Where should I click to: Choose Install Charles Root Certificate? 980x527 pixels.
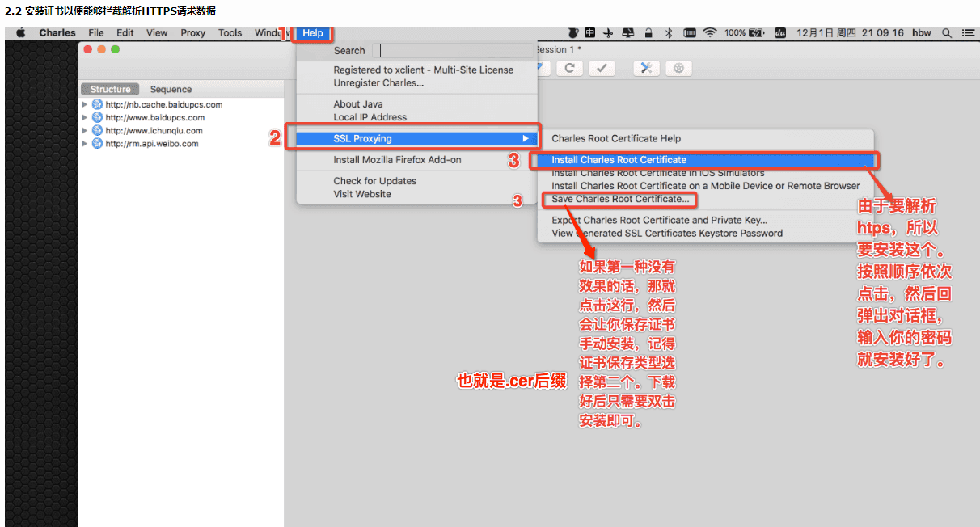point(706,160)
